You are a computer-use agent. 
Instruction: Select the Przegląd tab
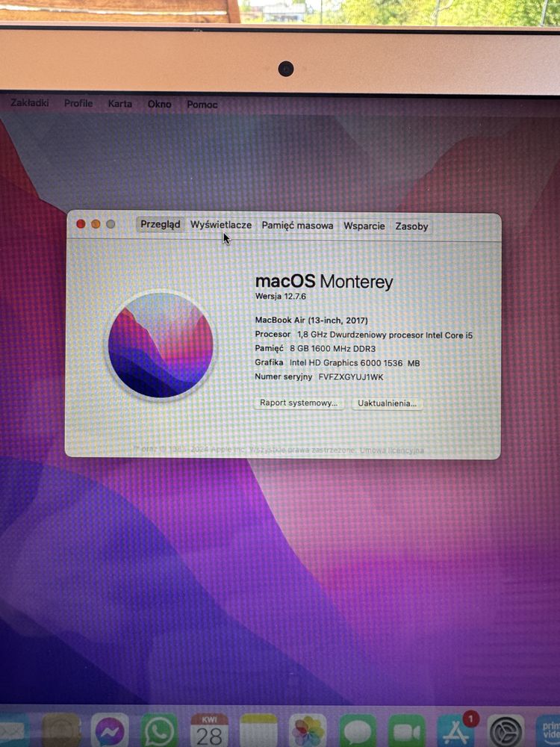pyautogui.click(x=161, y=224)
